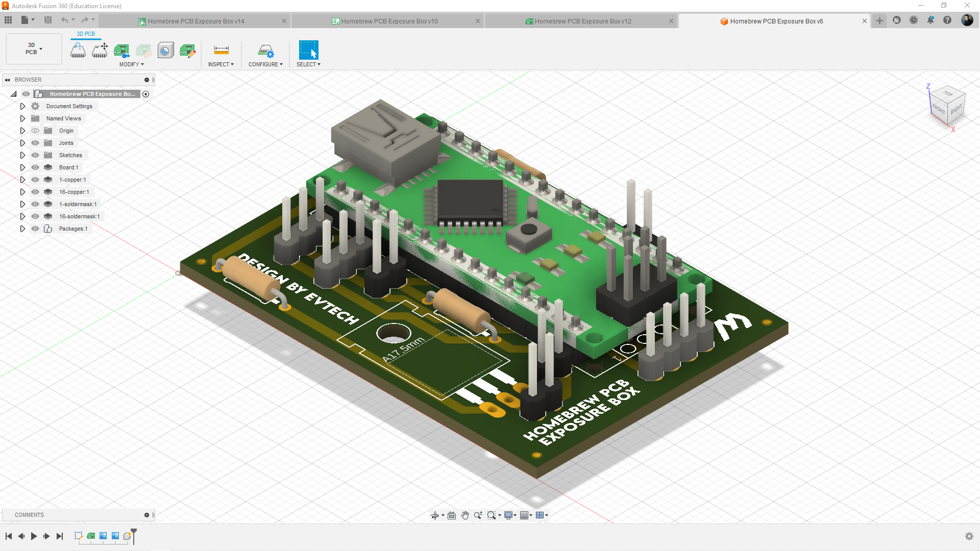Open notifications bell

coord(930,20)
